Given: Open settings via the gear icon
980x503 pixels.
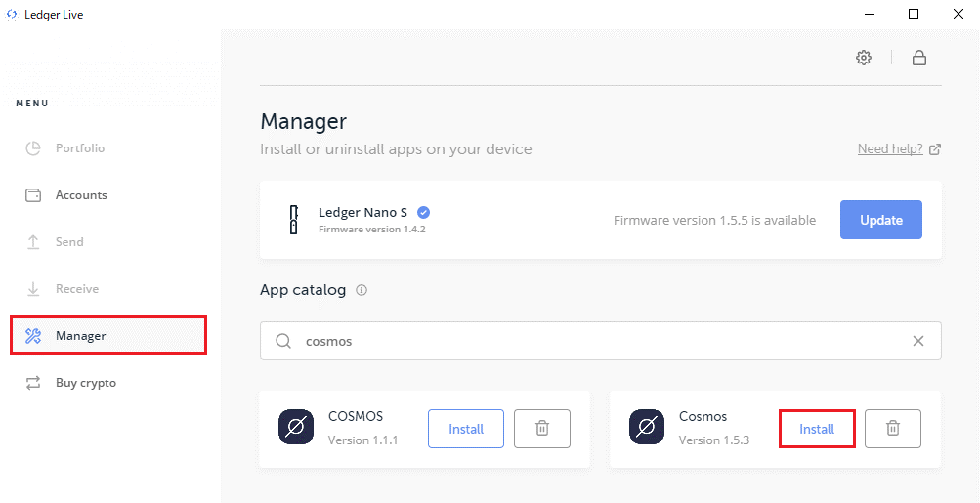Looking at the screenshot, I should (x=863, y=58).
